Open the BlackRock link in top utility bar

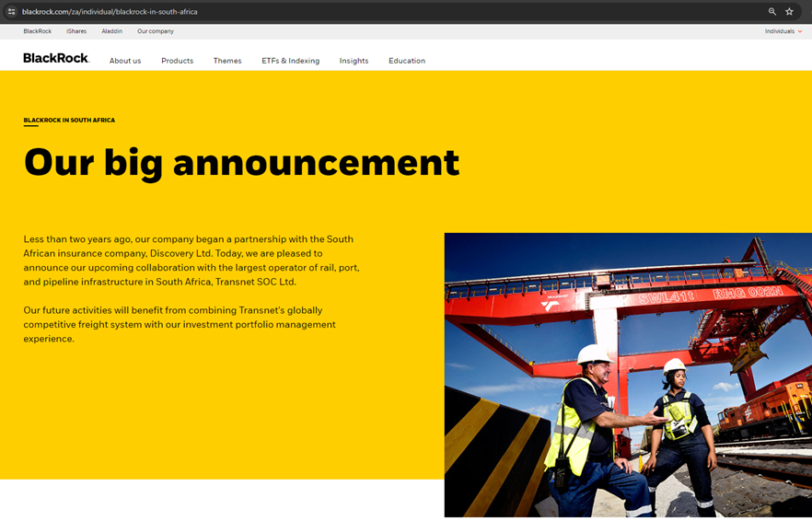click(x=38, y=31)
